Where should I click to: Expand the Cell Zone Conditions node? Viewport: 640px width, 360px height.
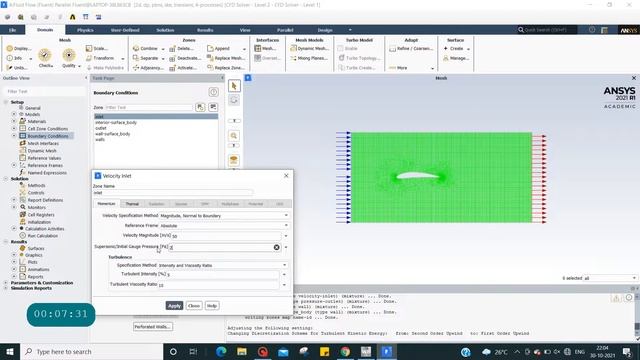click(14, 129)
